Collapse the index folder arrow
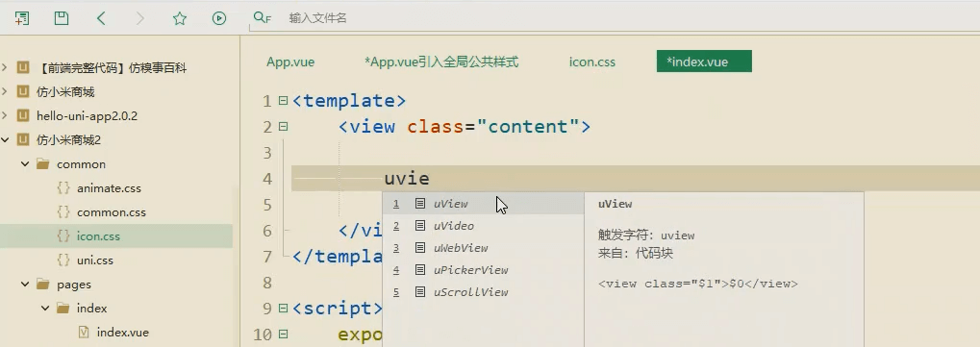 click(45, 309)
